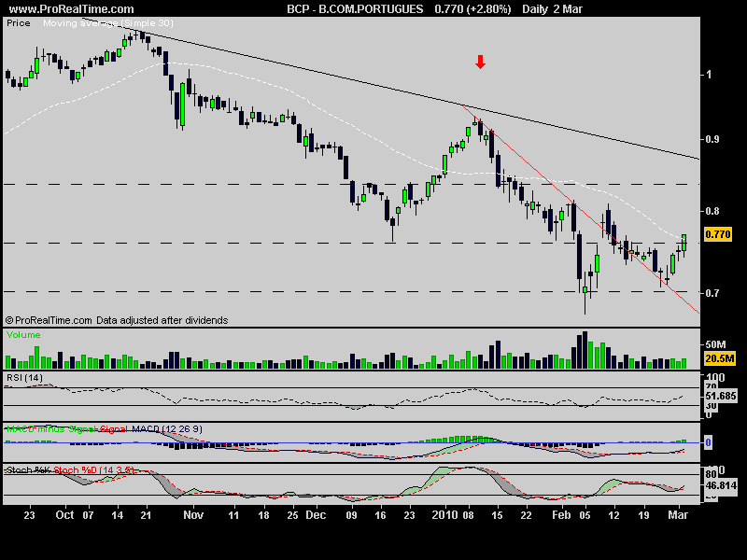Select the RSI (14) indicator label

pos(24,378)
